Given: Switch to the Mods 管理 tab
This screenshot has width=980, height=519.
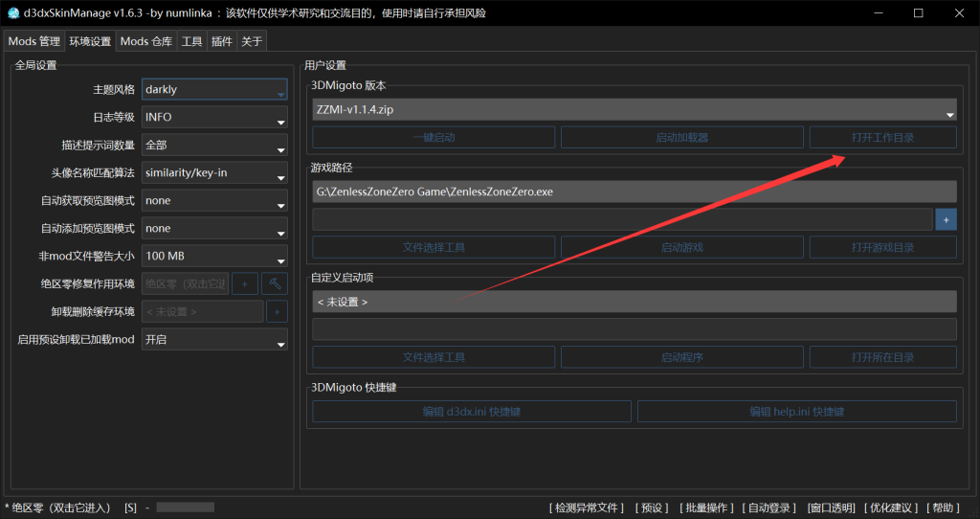Looking at the screenshot, I should (x=34, y=41).
